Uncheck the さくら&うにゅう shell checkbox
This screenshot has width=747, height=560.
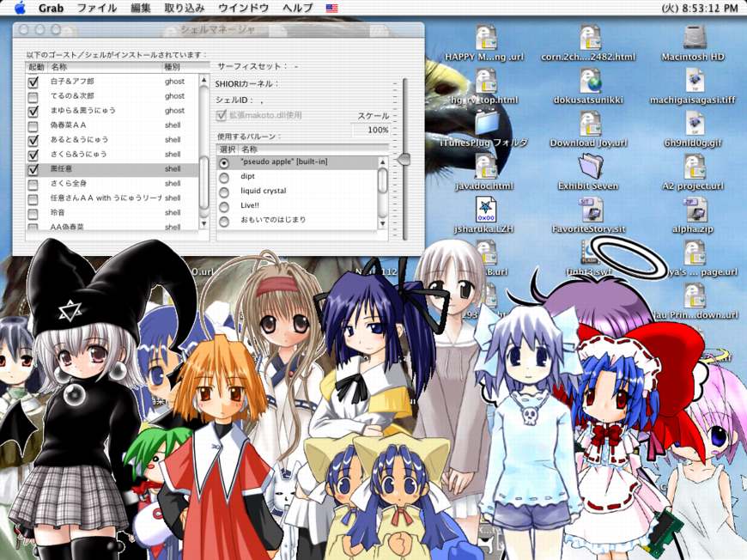coord(33,155)
